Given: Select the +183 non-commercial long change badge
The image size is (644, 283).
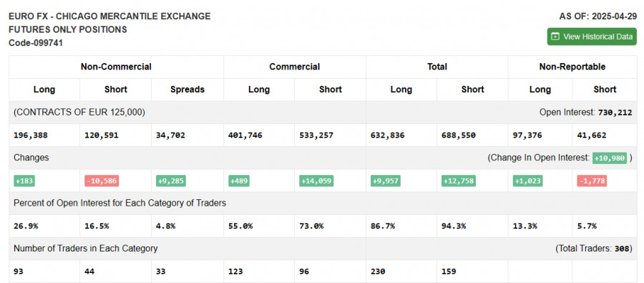Looking at the screenshot, I should point(24,181).
